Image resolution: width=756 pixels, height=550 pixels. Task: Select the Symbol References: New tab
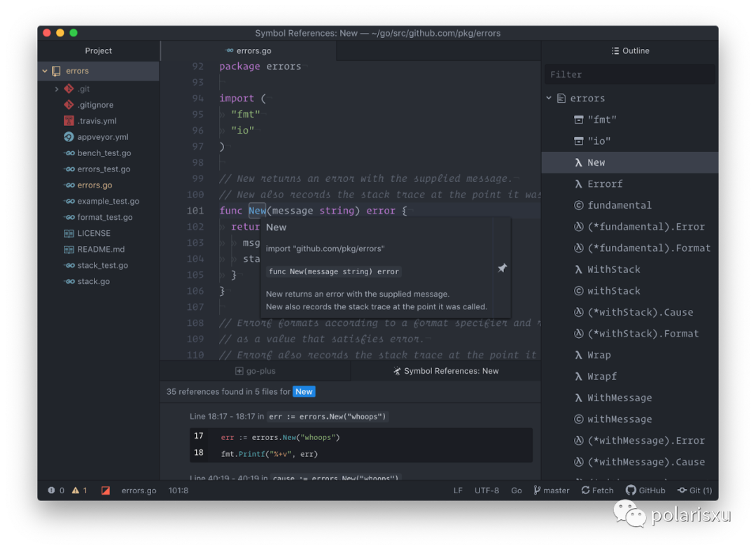pyautogui.click(x=446, y=371)
